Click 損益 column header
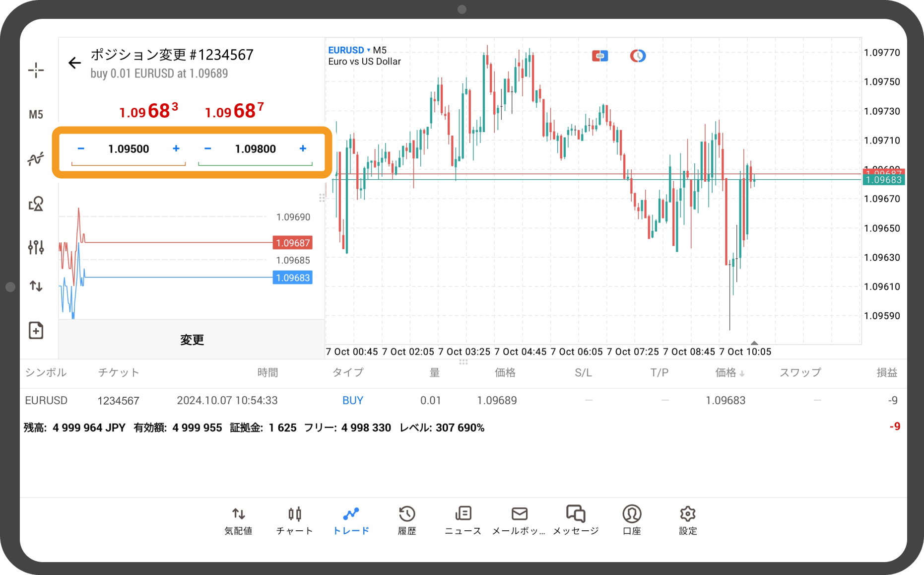This screenshot has height=575, width=924. pos(887,373)
